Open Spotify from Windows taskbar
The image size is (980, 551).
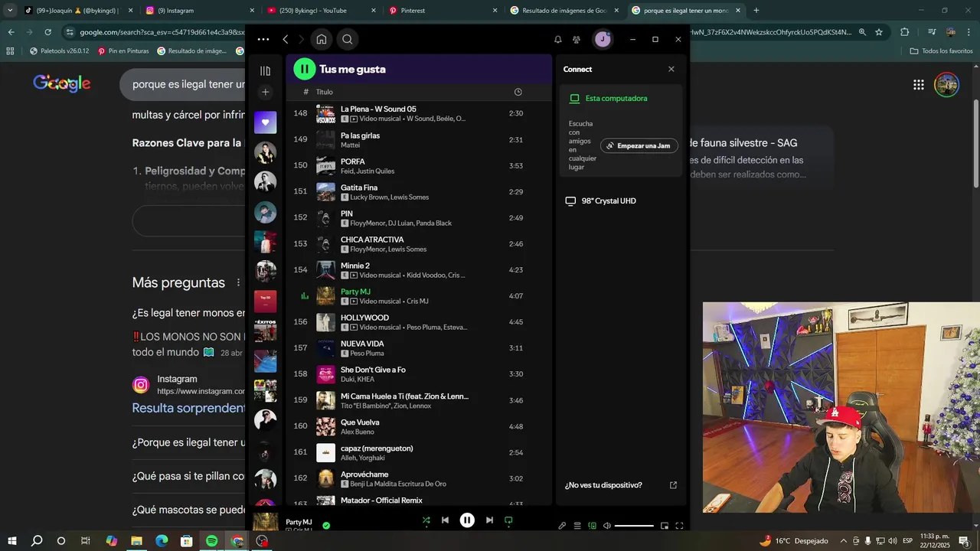212,541
